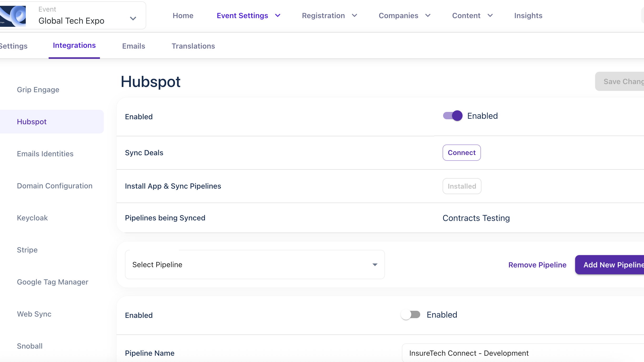Switch to the Settings tab
The height and width of the screenshot is (362, 644).
tap(14, 46)
